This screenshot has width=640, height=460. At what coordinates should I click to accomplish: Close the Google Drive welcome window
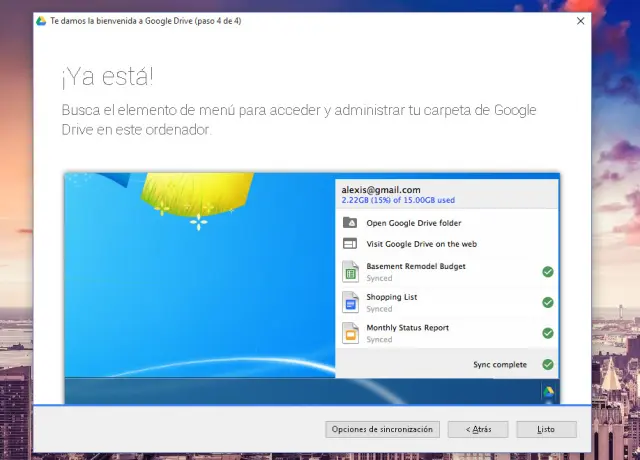581,20
